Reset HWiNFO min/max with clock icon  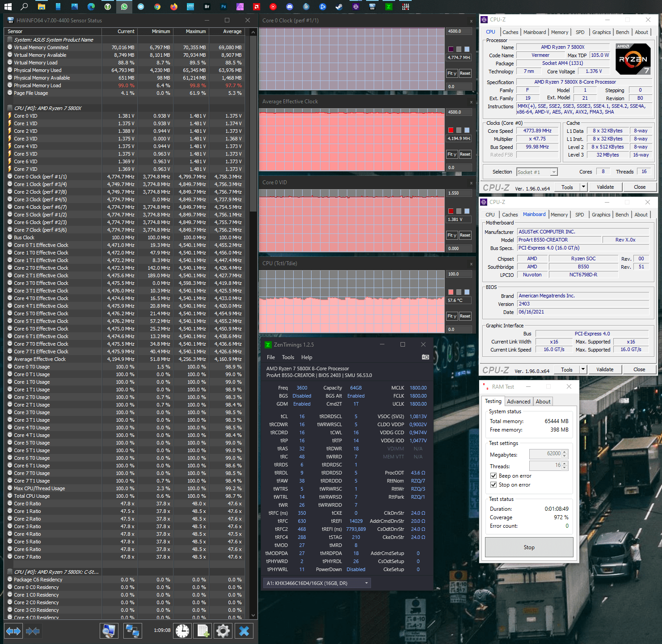[182, 631]
